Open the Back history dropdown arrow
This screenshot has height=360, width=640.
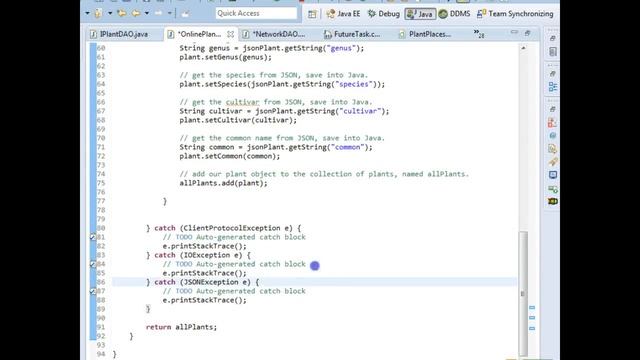[x=147, y=13]
